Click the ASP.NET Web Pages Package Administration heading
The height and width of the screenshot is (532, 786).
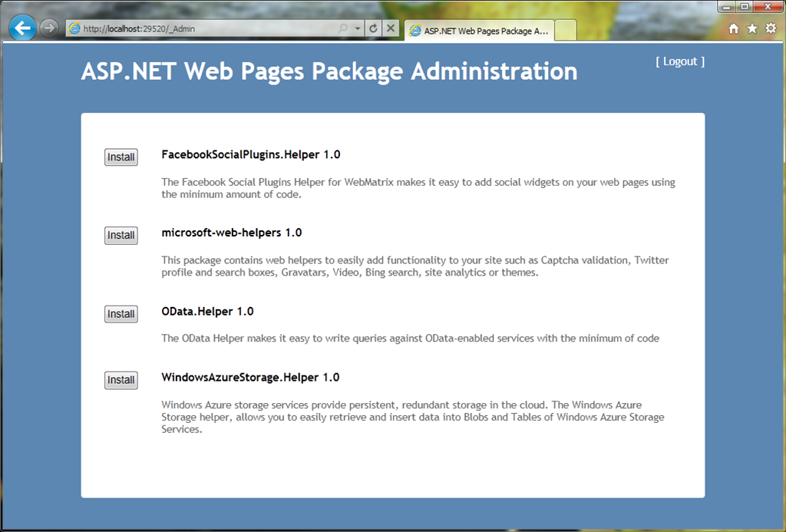click(329, 71)
